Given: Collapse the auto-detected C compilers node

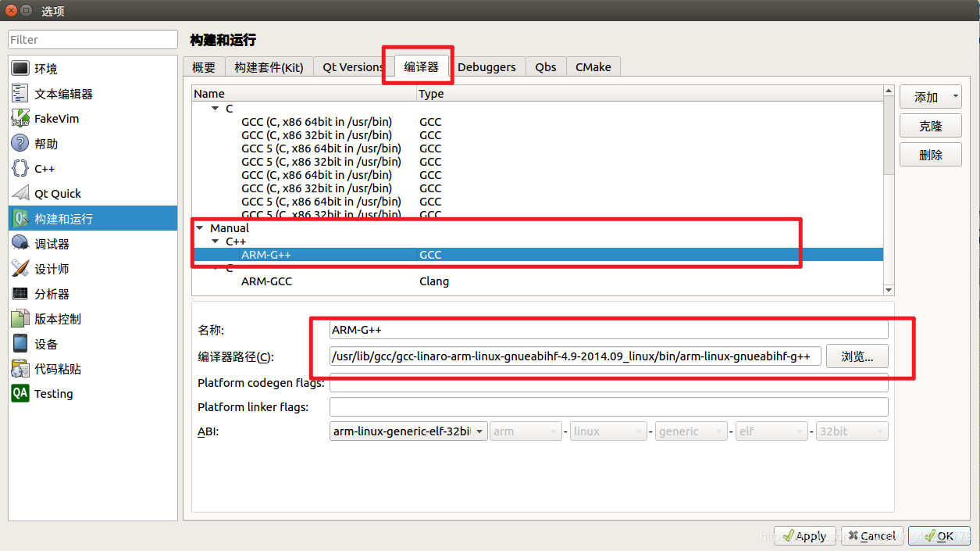Looking at the screenshot, I should (x=216, y=109).
